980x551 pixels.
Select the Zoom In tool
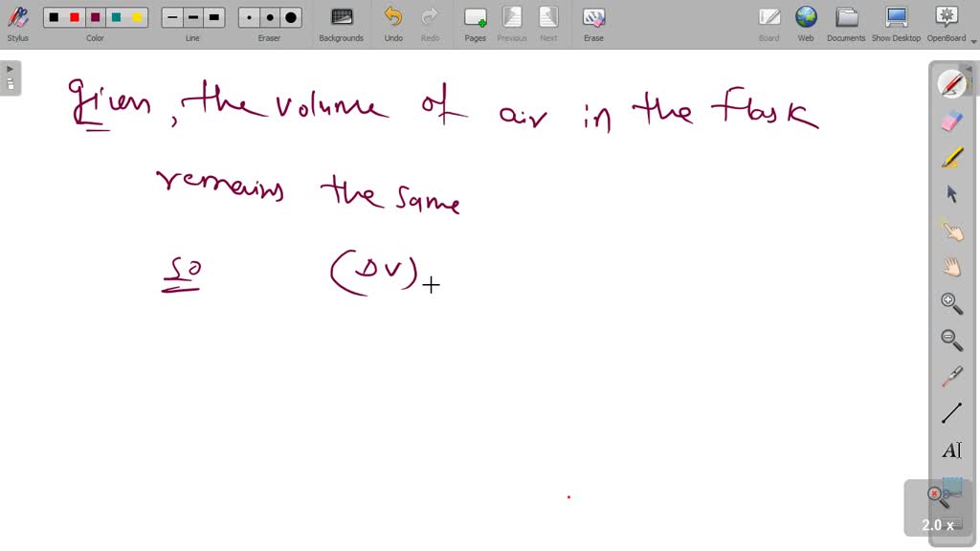pos(951,303)
